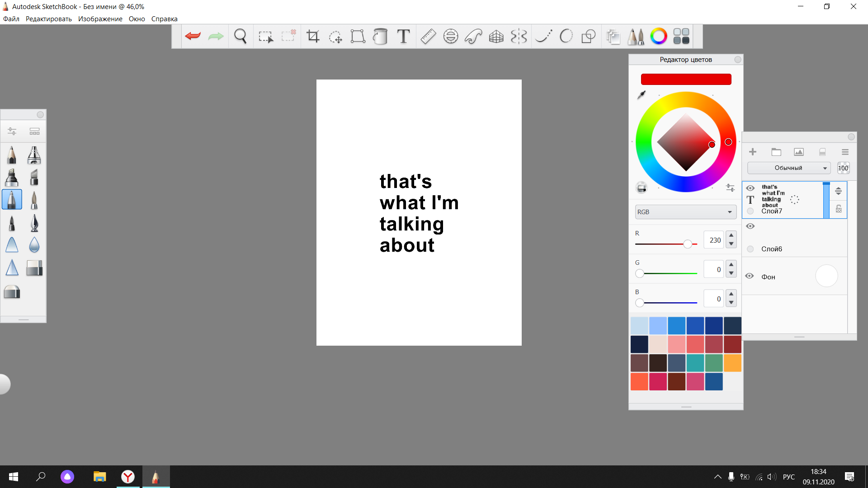
Task: Select the Text tool in toolbar
Action: [x=403, y=36]
